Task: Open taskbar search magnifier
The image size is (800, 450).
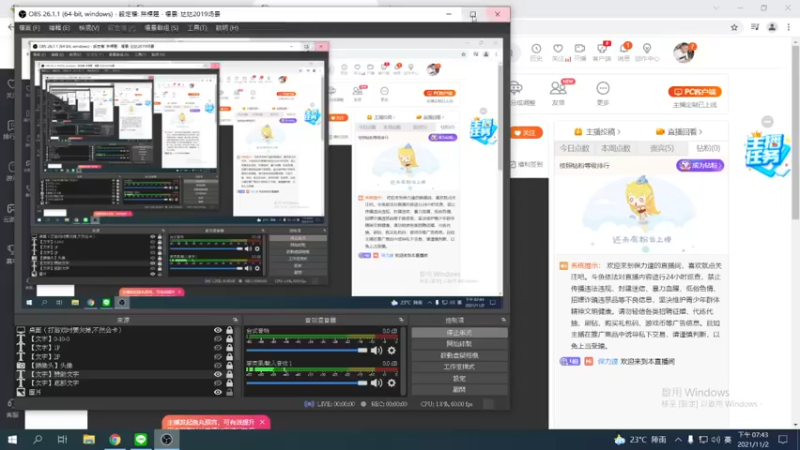Action: click(x=37, y=439)
